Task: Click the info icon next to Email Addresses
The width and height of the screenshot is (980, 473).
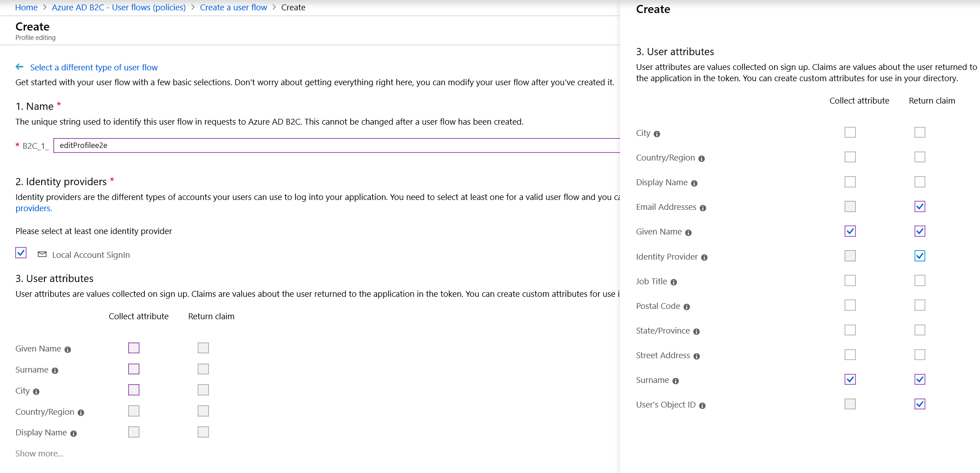Action: pyautogui.click(x=703, y=208)
